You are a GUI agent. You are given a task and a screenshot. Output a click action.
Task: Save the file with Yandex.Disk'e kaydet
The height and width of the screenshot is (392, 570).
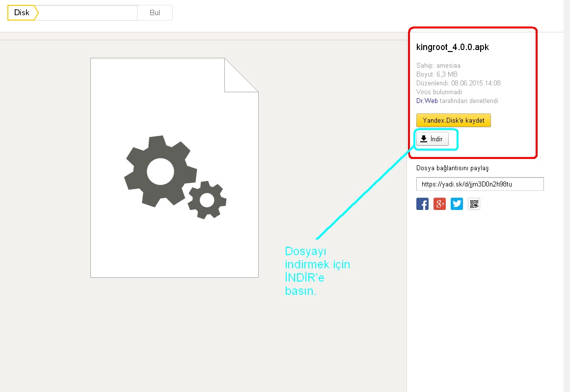(x=453, y=120)
